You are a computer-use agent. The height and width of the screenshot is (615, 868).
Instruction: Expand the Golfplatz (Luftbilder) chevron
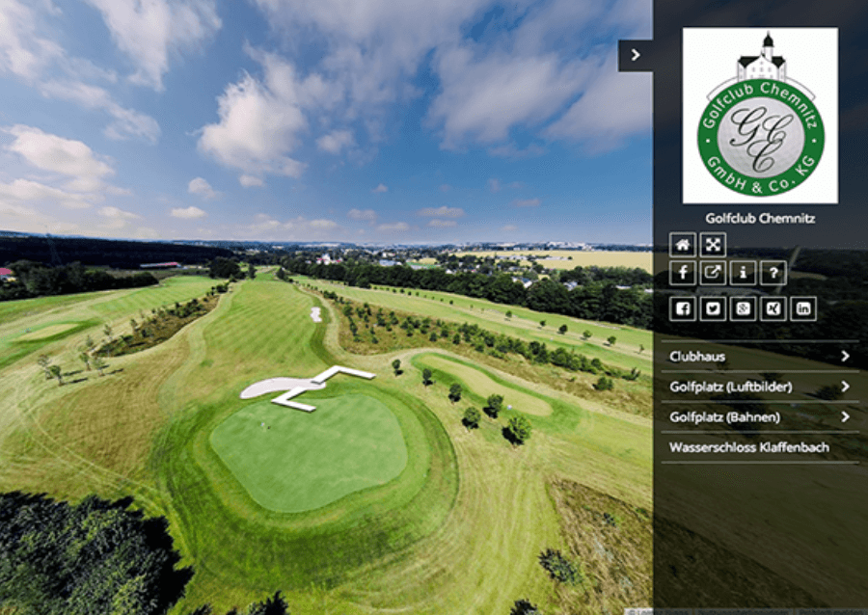[845, 387]
